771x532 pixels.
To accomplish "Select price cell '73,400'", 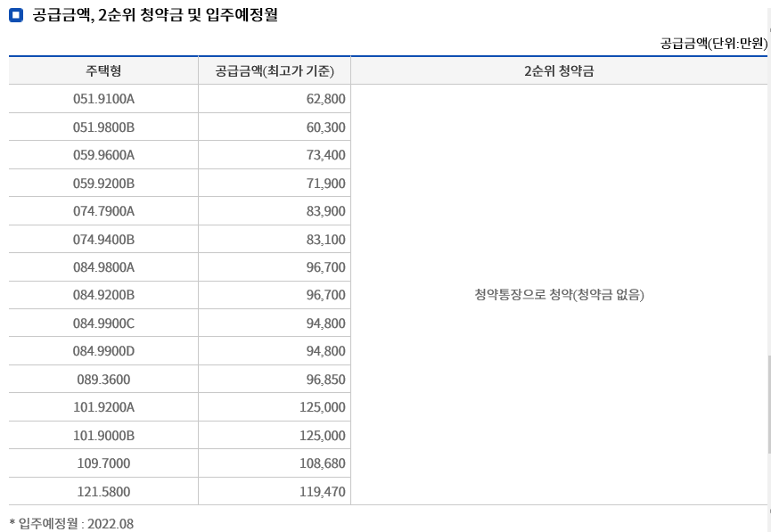I will point(275,155).
